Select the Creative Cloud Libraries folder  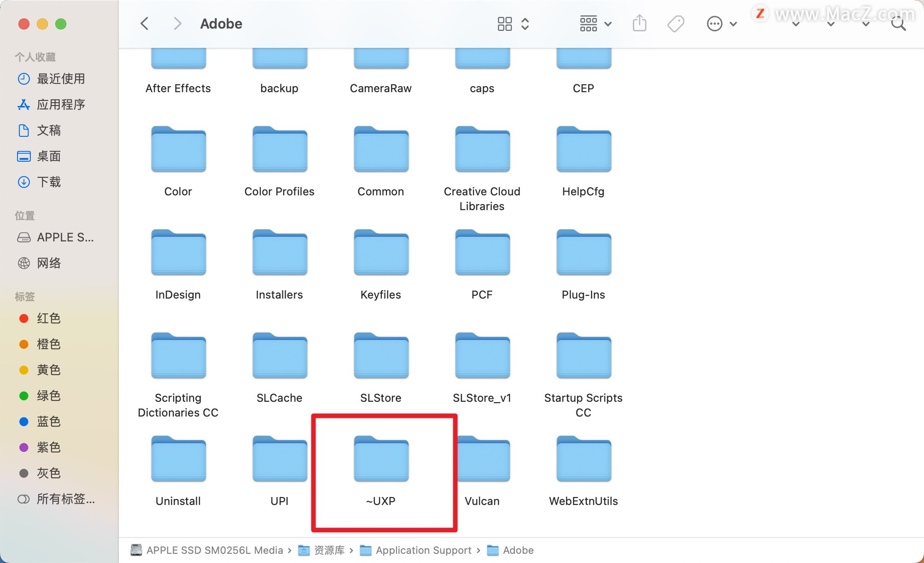(x=482, y=168)
